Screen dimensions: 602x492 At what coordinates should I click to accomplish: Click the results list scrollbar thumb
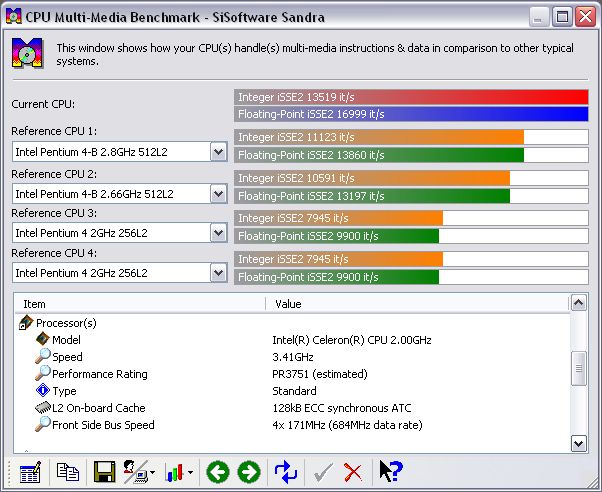point(579,368)
